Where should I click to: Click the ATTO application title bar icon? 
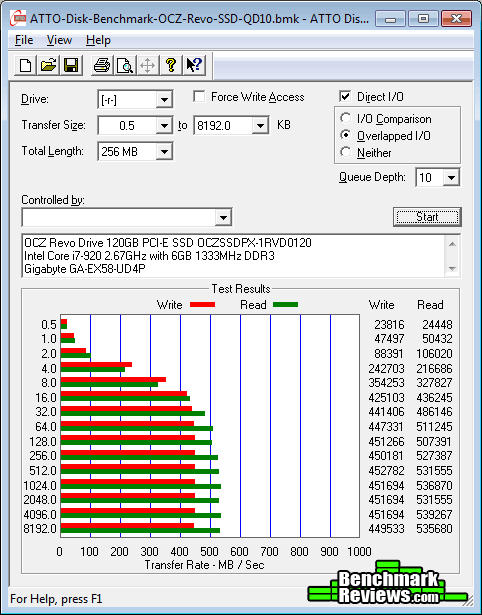[18, 18]
